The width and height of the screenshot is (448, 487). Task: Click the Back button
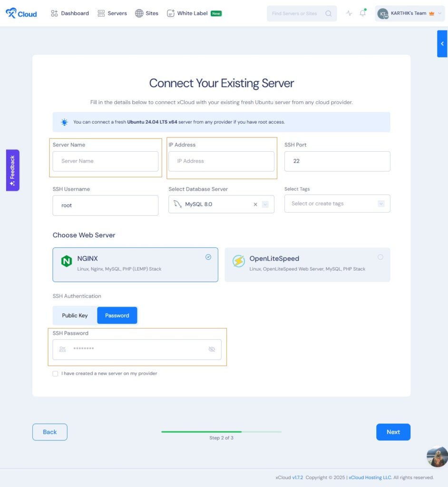tap(50, 432)
